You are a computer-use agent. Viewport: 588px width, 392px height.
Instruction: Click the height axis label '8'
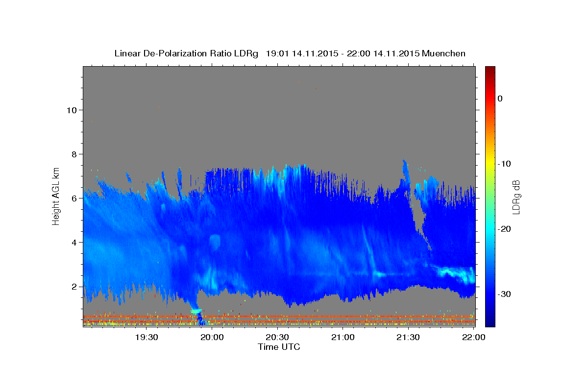pyautogui.click(x=73, y=154)
